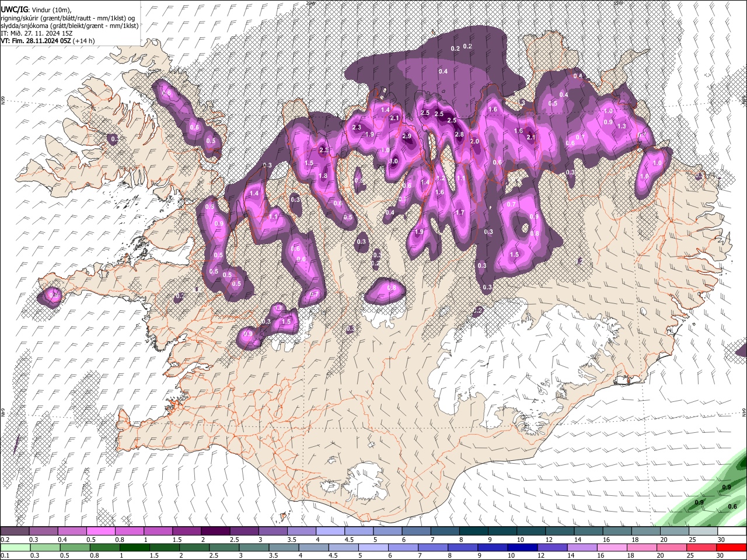
Task: Click the '4.5' label on the upper scale
Action: coord(349,540)
